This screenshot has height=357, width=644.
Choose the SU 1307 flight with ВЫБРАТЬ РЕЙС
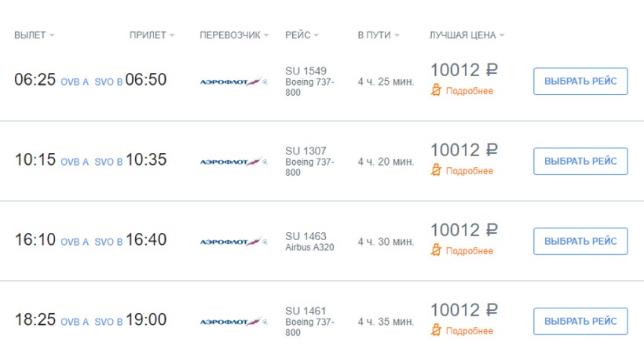pyautogui.click(x=580, y=161)
